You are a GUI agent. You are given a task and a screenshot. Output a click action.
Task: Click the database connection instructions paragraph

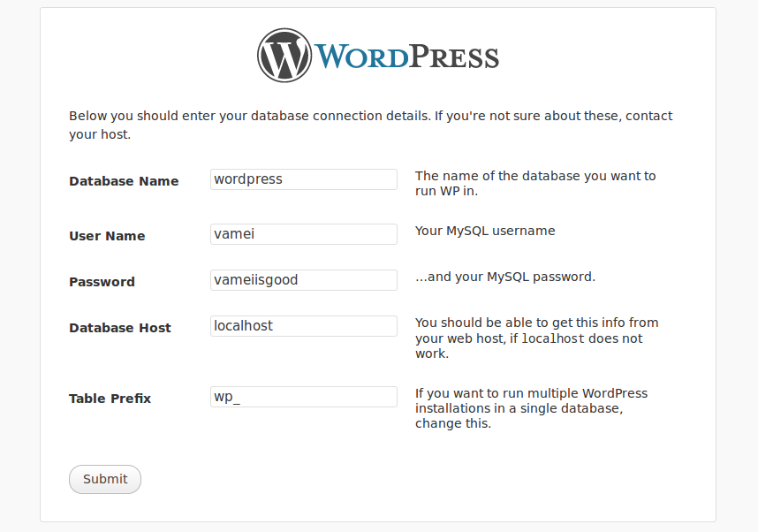point(371,124)
